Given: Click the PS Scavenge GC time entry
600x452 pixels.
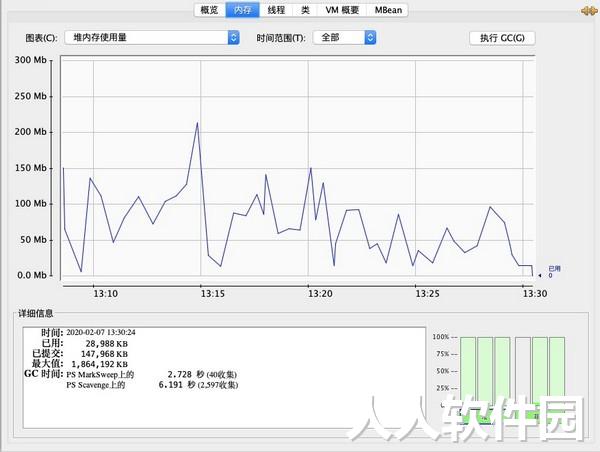Looking at the screenshot, I should tap(152, 385).
